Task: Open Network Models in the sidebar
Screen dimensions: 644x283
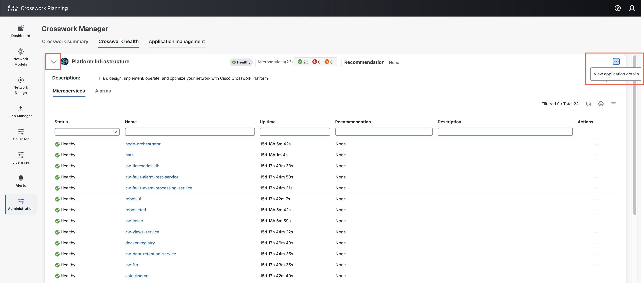Action: pos(20,57)
